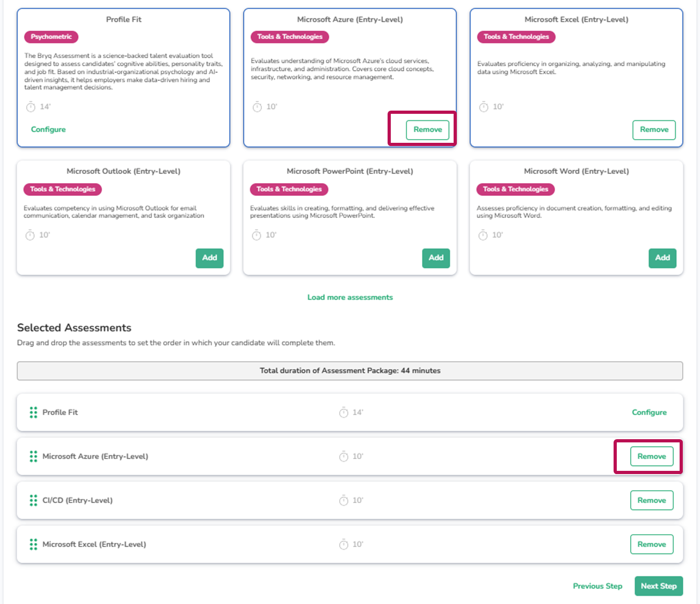Add Microsoft Word (Entry-Level) assessment
Image resolution: width=700 pixels, height=604 pixels.
662,258
